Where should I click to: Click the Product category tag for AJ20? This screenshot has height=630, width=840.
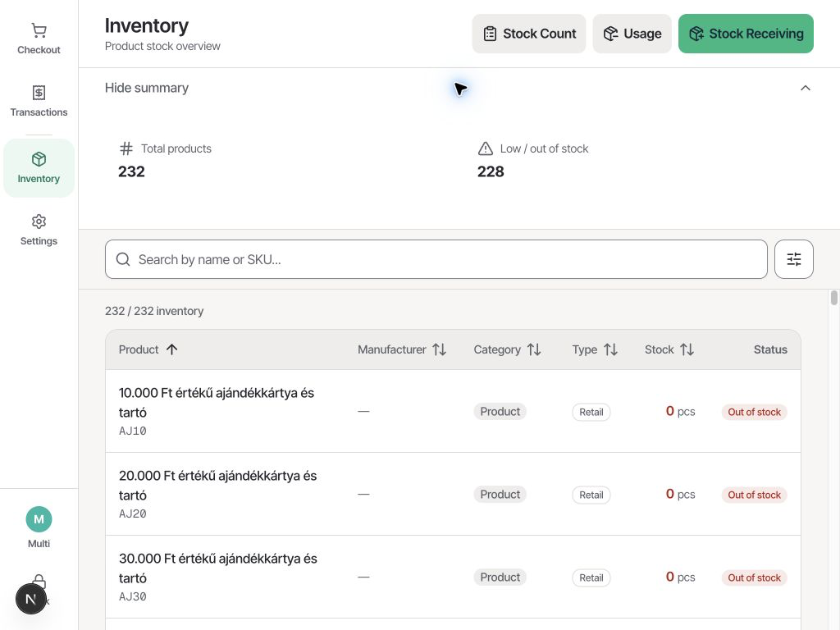point(500,495)
